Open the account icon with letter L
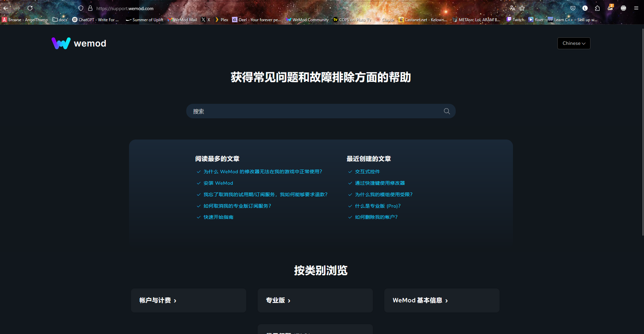This screenshot has width=644, height=334. click(585, 8)
